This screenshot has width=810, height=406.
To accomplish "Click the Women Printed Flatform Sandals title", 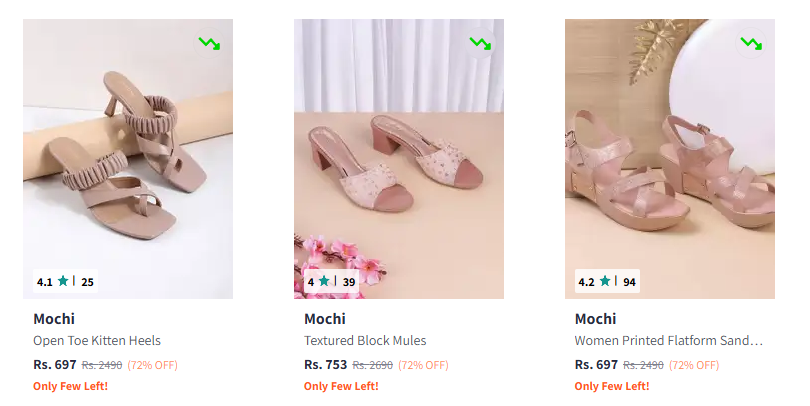I will click(x=668, y=341).
